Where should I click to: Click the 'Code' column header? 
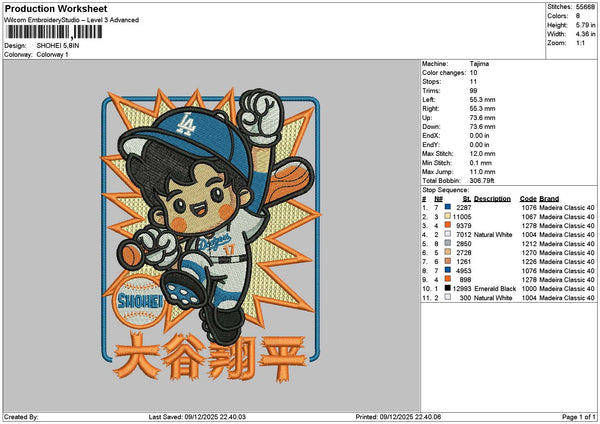[528, 199]
